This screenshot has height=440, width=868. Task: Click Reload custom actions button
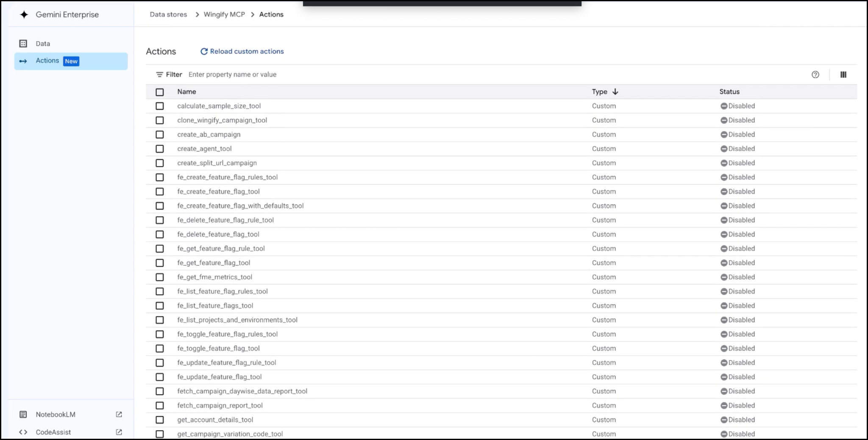click(242, 51)
